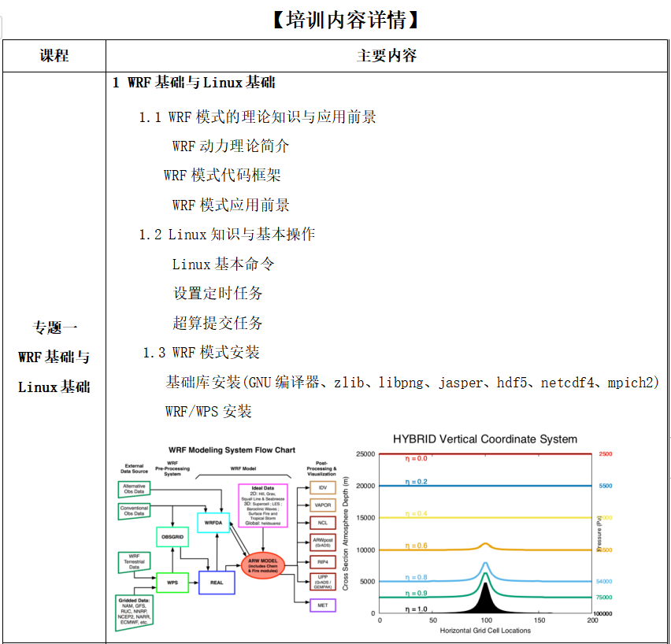Click the η = 0.2 label on chart
This screenshot has height=644, width=671.
[x=416, y=482]
